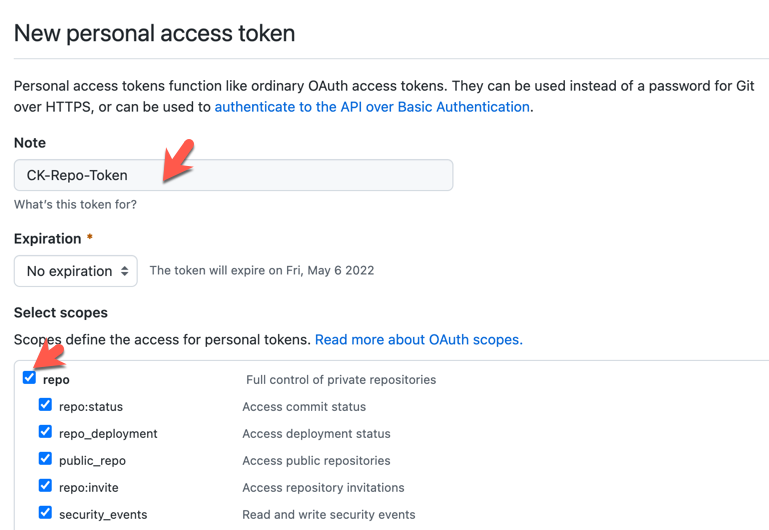Viewport: 769px width, 530px height.
Task: Follow the Read more about OAuth scopes link
Action: point(418,340)
